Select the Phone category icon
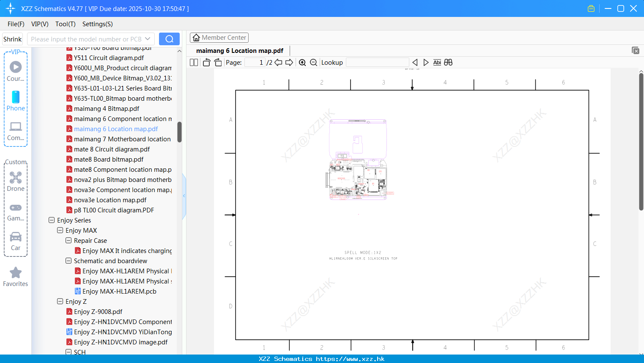This screenshot has height=363, width=644. [16, 101]
